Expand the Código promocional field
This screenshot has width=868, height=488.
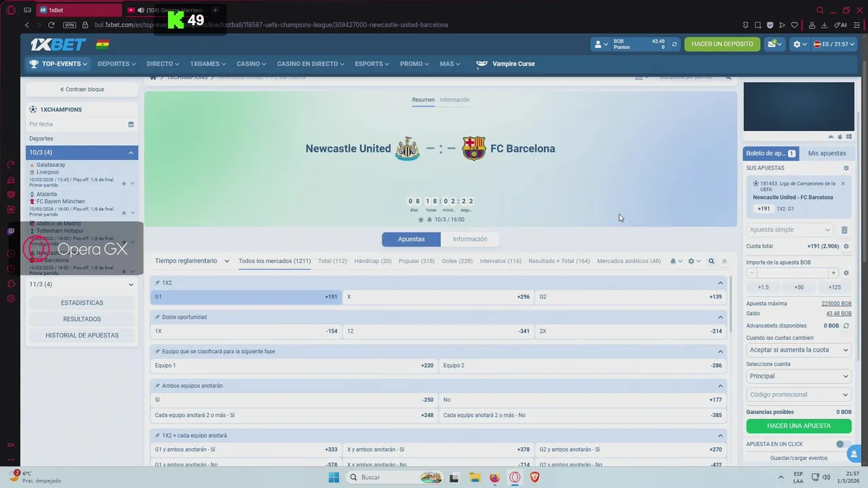[x=799, y=394]
